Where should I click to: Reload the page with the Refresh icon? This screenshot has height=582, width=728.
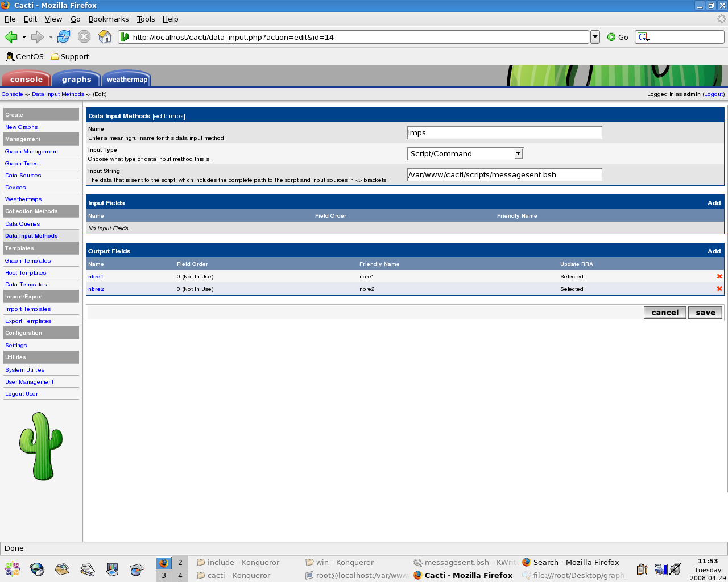[x=64, y=37]
